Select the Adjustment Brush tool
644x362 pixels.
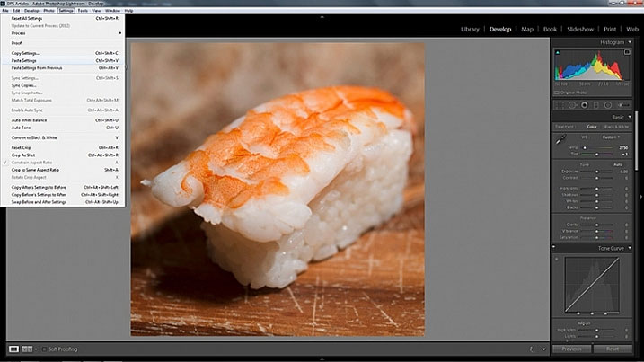(x=623, y=105)
